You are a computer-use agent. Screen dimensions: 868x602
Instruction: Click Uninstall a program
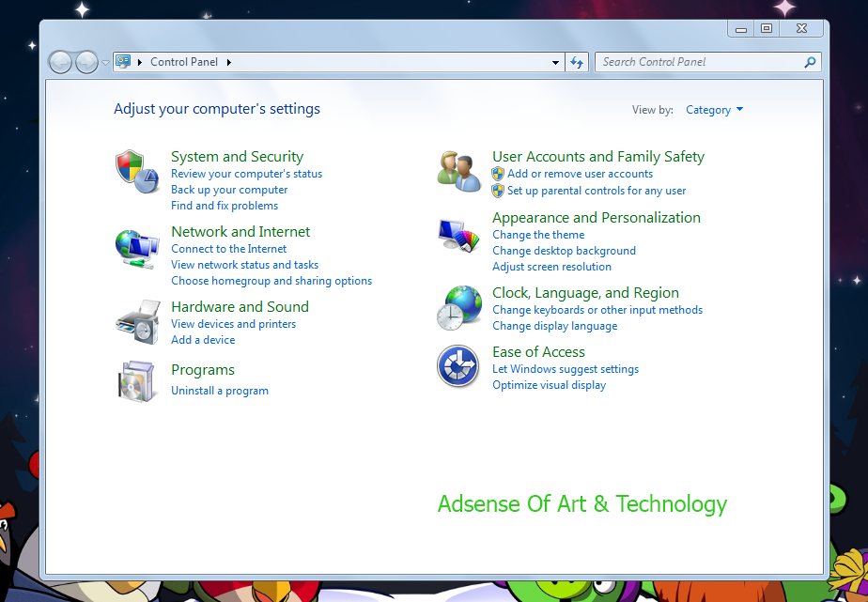(219, 391)
